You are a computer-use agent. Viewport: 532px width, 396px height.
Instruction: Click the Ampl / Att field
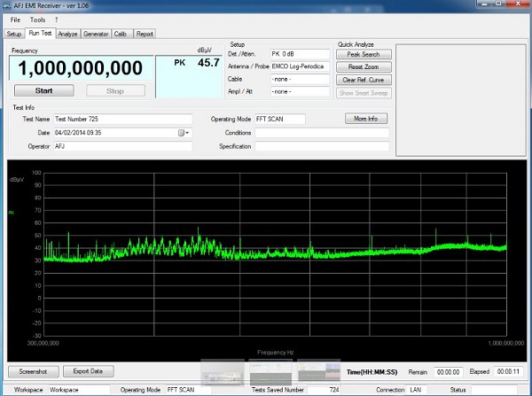coord(300,91)
